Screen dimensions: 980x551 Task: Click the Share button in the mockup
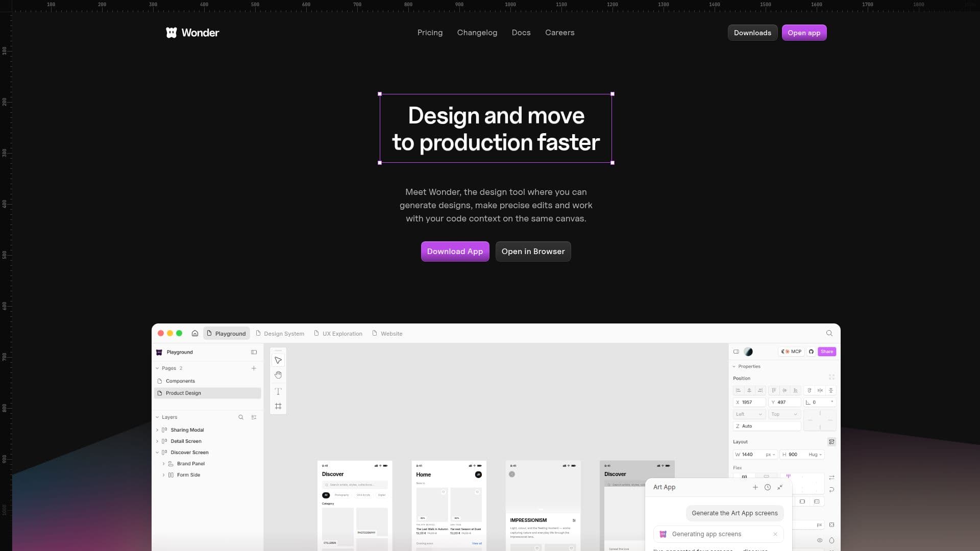point(827,352)
